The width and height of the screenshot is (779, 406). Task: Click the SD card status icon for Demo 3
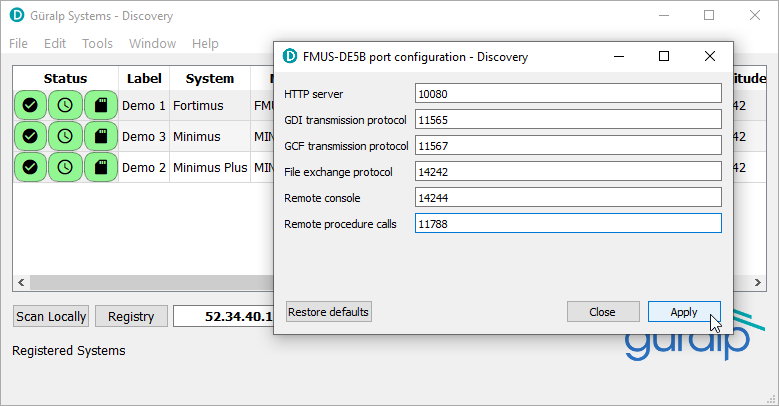point(101,136)
